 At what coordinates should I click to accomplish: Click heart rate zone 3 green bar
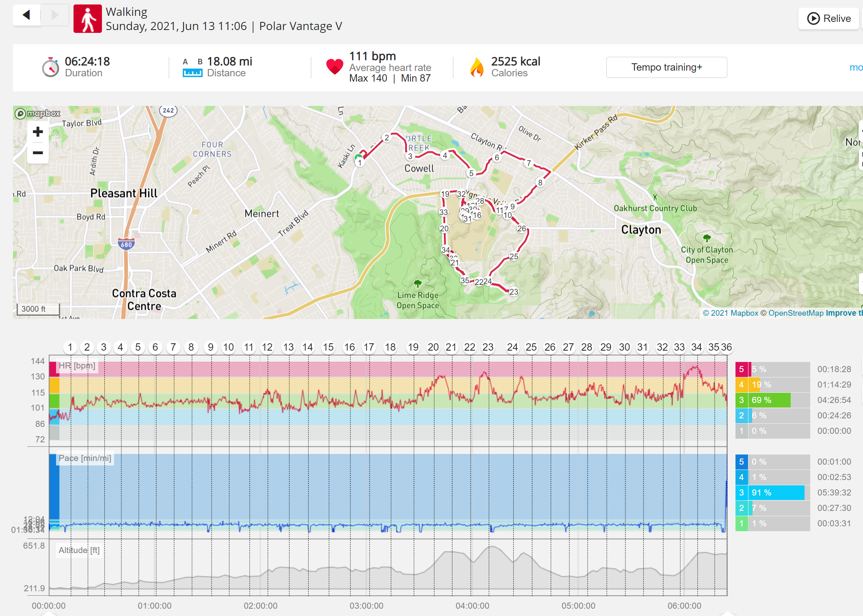[x=770, y=400]
